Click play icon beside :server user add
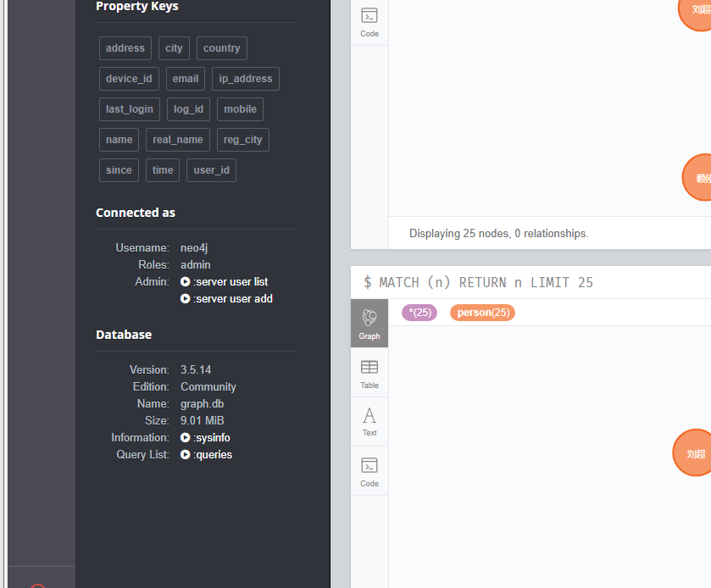Viewport: 711px width, 588px height. (185, 299)
